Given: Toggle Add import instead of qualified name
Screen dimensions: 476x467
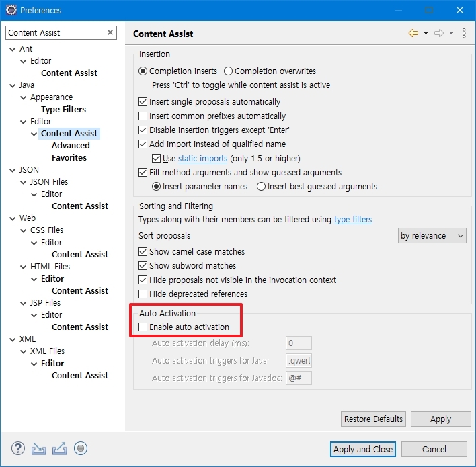Looking at the screenshot, I should click(x=143, y=144).
